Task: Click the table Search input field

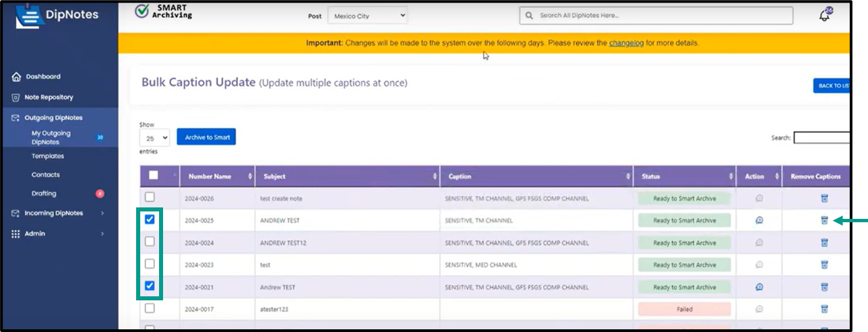Action: [x=822, y=137]
